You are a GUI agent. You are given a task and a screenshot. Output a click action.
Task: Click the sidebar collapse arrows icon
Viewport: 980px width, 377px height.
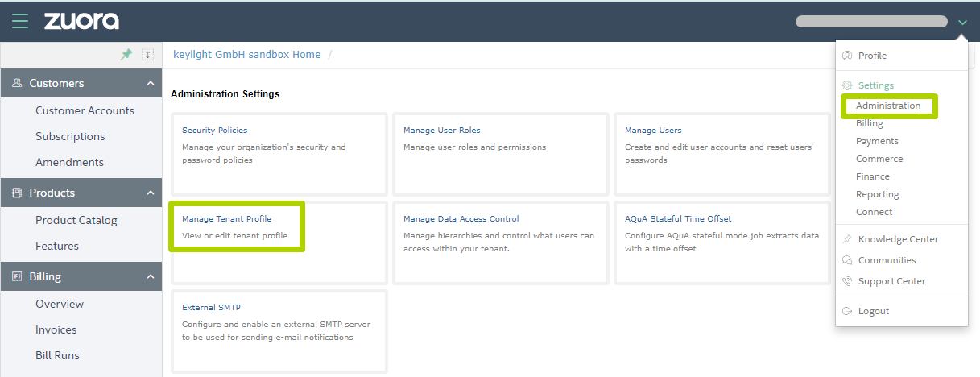coord(147,54)
